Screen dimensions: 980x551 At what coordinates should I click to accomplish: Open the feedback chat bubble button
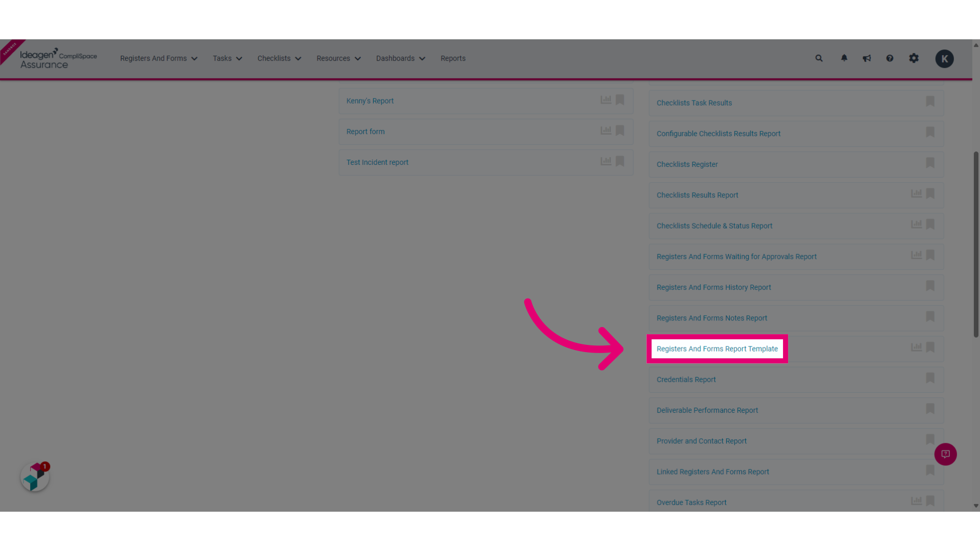coord(945,454)
